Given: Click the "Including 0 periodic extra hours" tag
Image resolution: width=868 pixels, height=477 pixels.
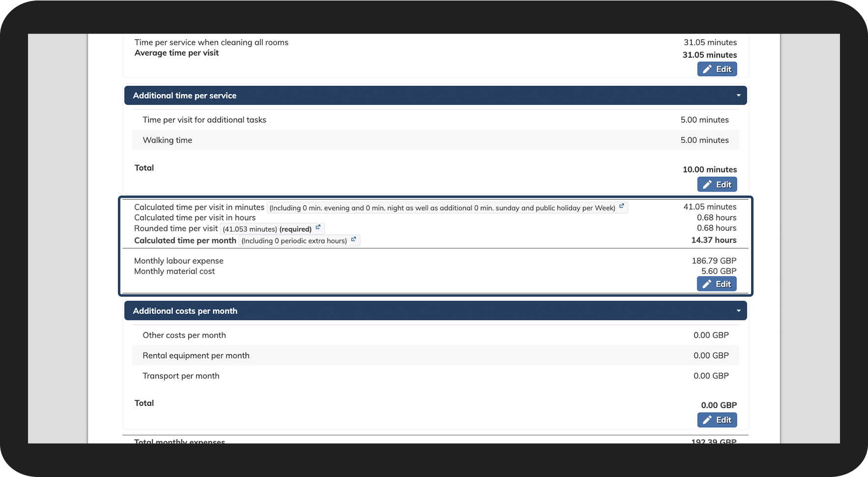Looking at the screenshot, I should click(294, 241).
